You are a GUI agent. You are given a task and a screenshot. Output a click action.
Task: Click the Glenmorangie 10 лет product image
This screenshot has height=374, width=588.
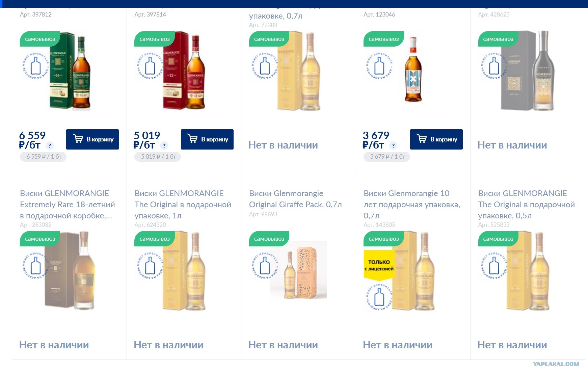pos(413,270)
